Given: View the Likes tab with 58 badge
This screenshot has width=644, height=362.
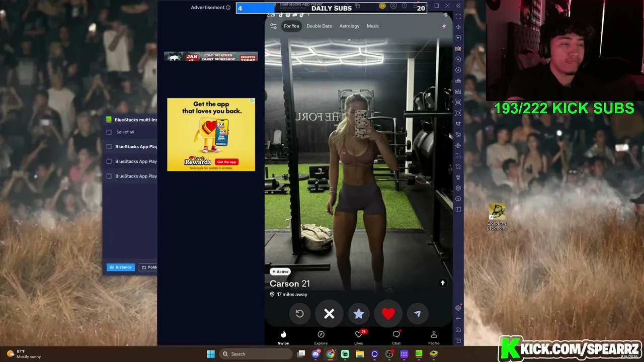Looking at the screenshot, I should [359, 337].
